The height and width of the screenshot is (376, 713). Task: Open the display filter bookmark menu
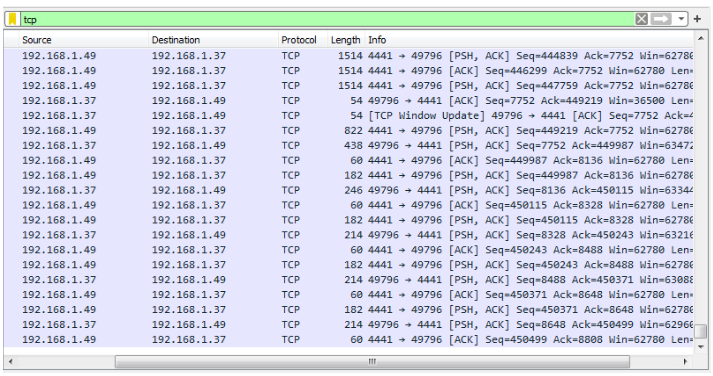tap(13, 19)
